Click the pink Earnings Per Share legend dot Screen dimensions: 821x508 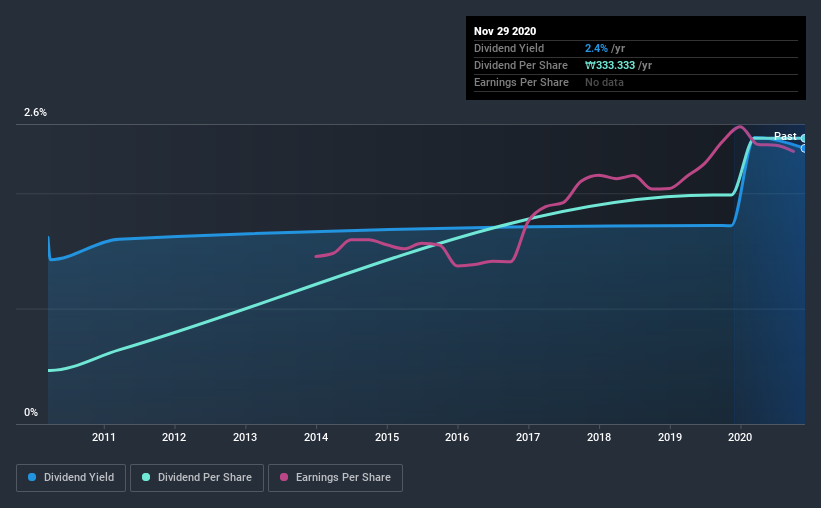(284, 477)
